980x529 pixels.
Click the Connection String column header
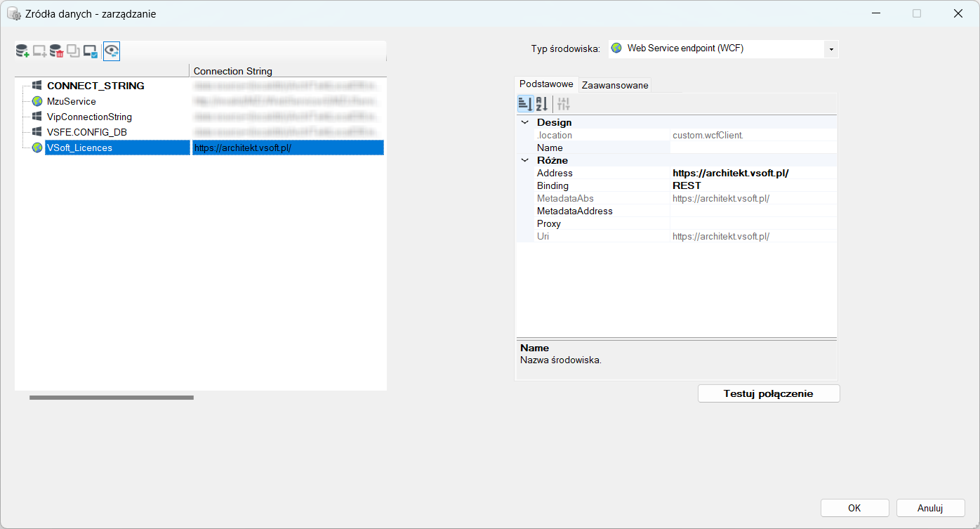point(288,71)
